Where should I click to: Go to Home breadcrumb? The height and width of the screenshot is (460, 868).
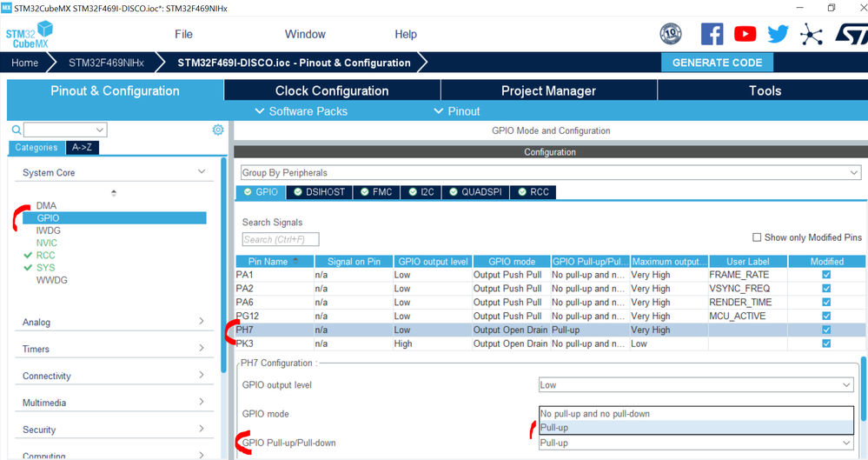click(x=25, y=63)
